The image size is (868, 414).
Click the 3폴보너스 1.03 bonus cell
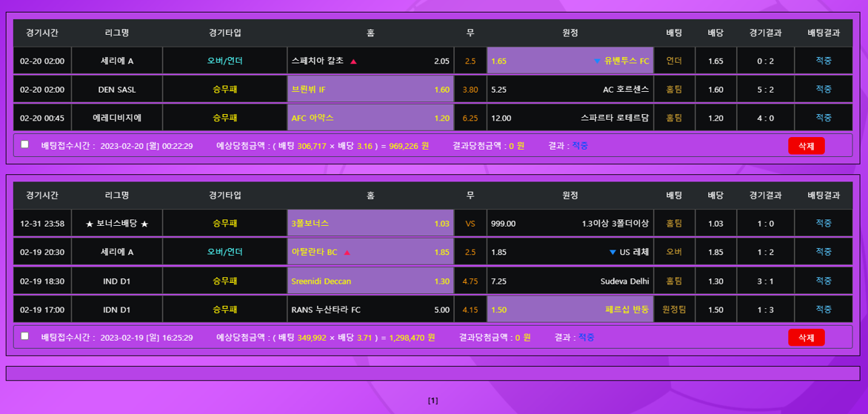(370, 224)
